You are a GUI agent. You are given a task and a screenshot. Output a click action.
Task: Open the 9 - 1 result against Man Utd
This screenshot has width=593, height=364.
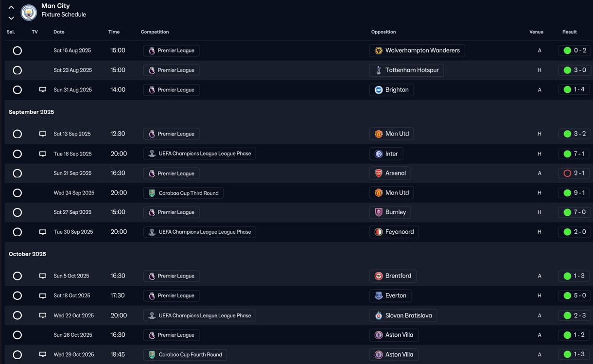[x=574, y=193]
